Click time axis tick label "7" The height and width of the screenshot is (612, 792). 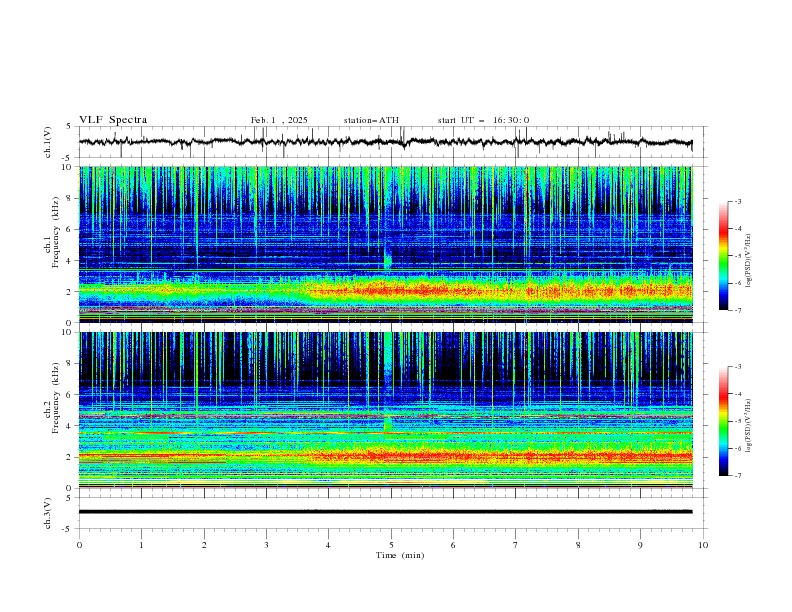pyautogui.click(x=516, y=545)
